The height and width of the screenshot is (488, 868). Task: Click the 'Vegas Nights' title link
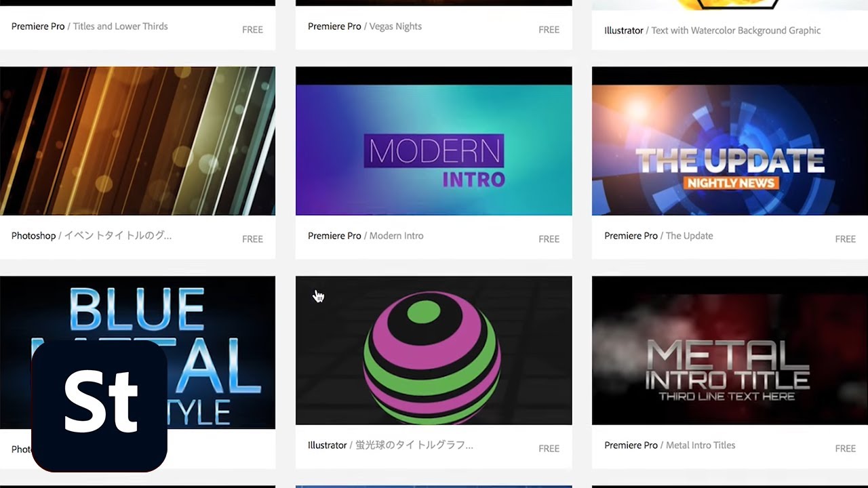pos(395,26)
